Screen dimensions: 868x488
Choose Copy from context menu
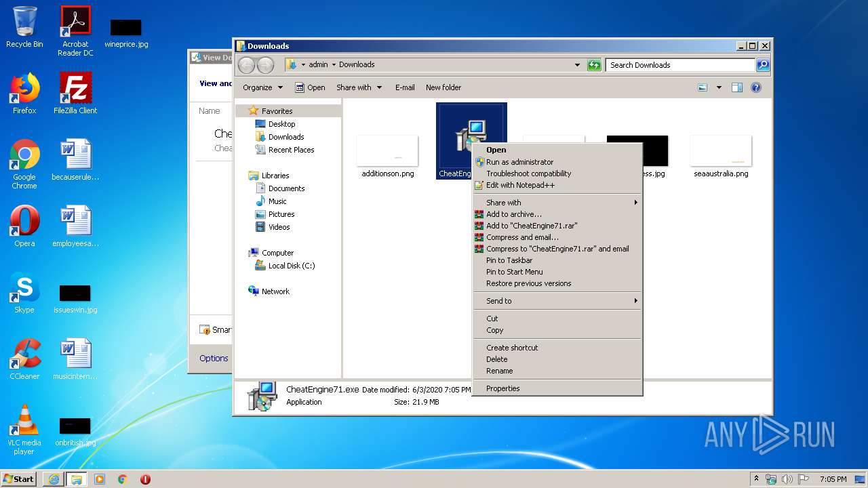click(x=557, y=330)
